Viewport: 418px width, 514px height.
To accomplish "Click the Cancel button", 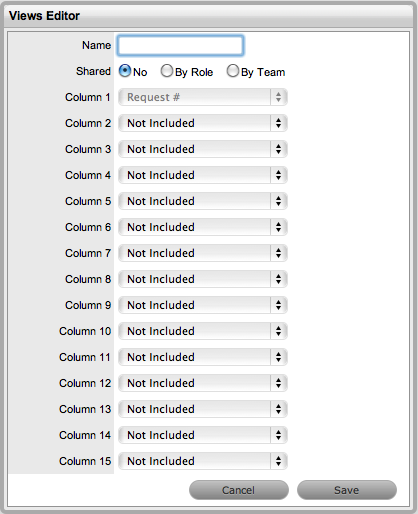I will (x=239, y=490).
